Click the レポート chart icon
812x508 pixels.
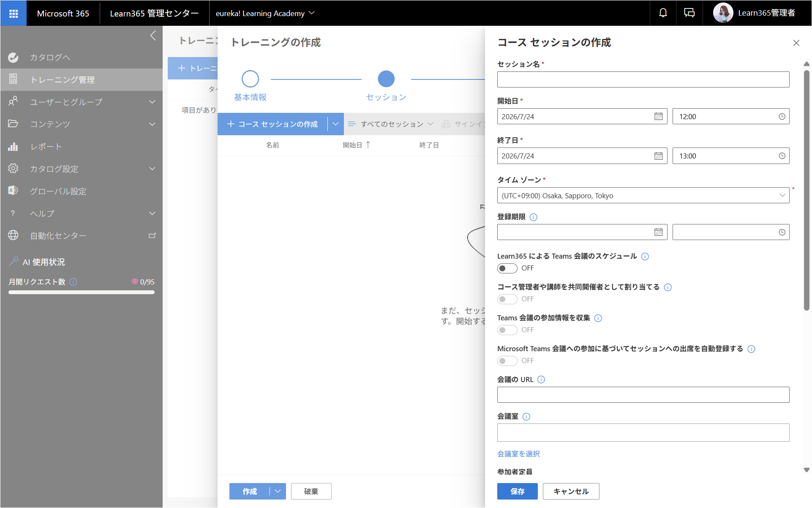(x=13, y=147)
